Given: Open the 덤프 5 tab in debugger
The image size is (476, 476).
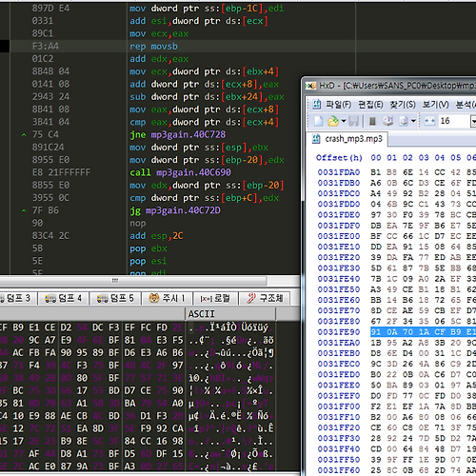Looking at the screenshot, I should click(115, 298).
